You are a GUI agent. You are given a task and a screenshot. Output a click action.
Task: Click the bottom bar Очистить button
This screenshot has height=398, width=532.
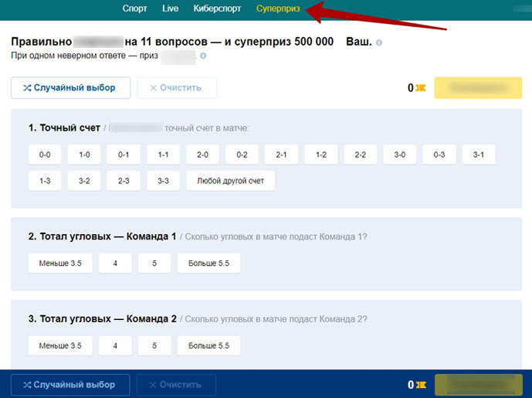coord(176,385)
